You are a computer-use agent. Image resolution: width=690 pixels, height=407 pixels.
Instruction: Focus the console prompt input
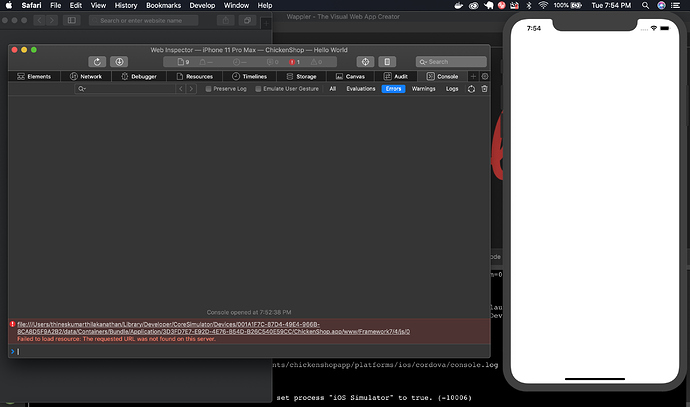point(251,351)
